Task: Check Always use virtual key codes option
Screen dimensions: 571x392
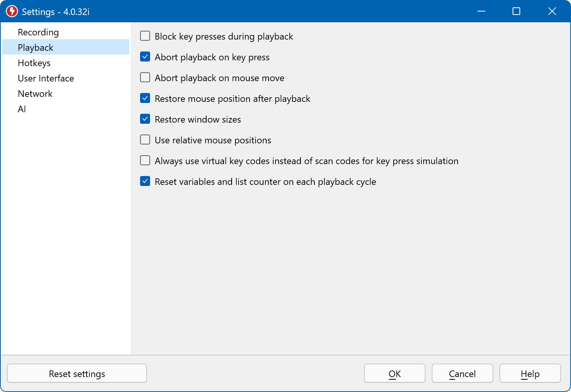Action: pos(145,161)
